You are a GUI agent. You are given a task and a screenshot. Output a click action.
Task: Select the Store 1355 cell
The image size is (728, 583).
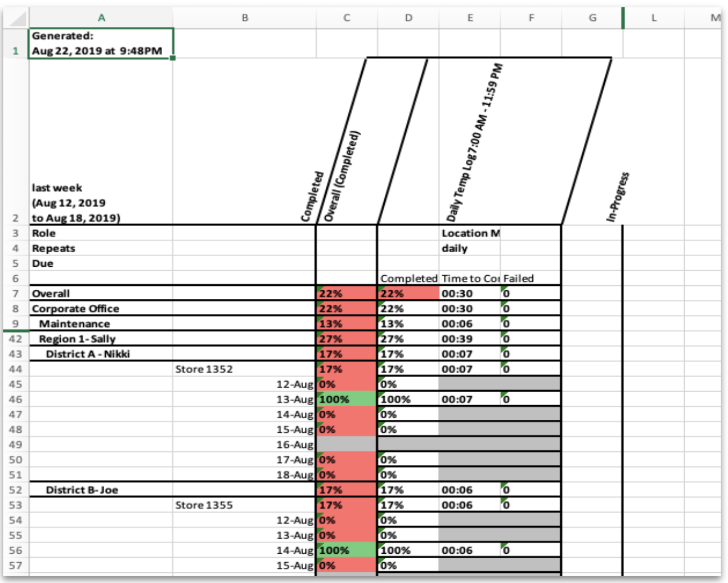click(x=245, y=505)
